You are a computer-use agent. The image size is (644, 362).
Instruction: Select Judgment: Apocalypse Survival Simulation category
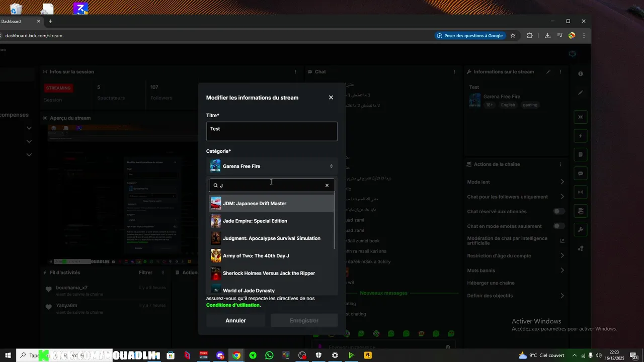point(272,238)
